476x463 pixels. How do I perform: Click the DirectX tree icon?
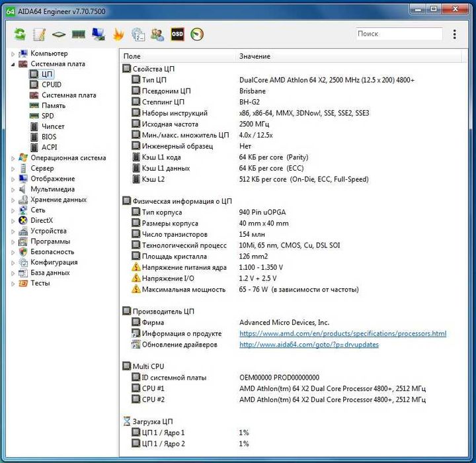pyautogui.click(x=23, y=220)
